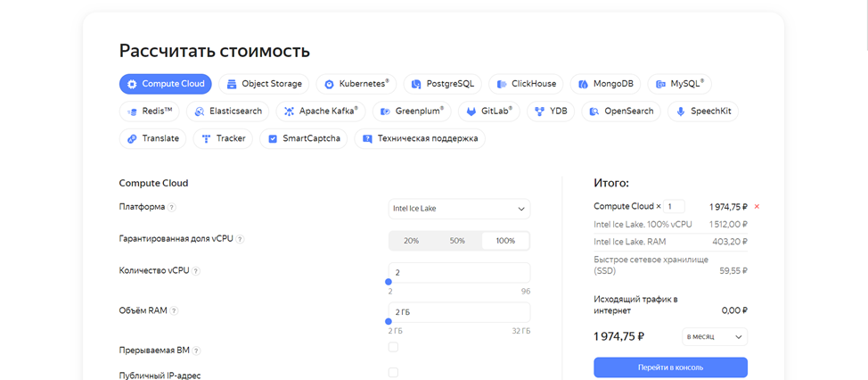Click the Tracker icon
This screenshot has height=380, width=868.
[206, 138]
